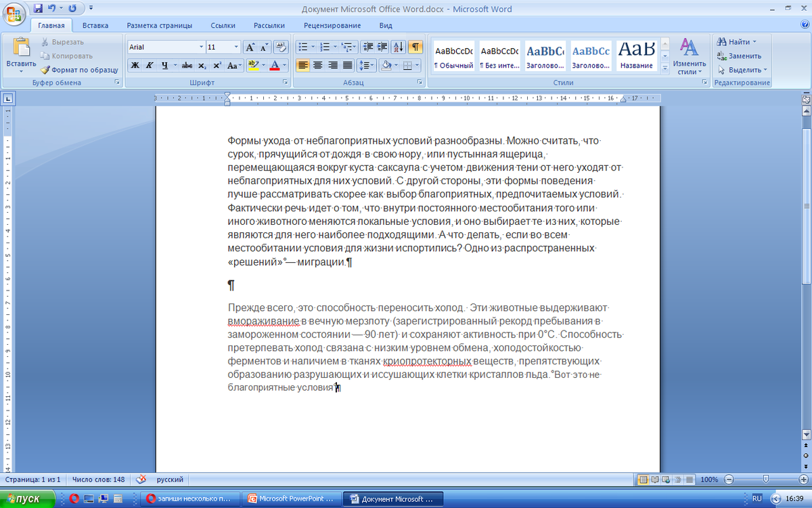Switch to the Рассылки tab
Viewport: 812px width, 508px height.
click(269, 26)
